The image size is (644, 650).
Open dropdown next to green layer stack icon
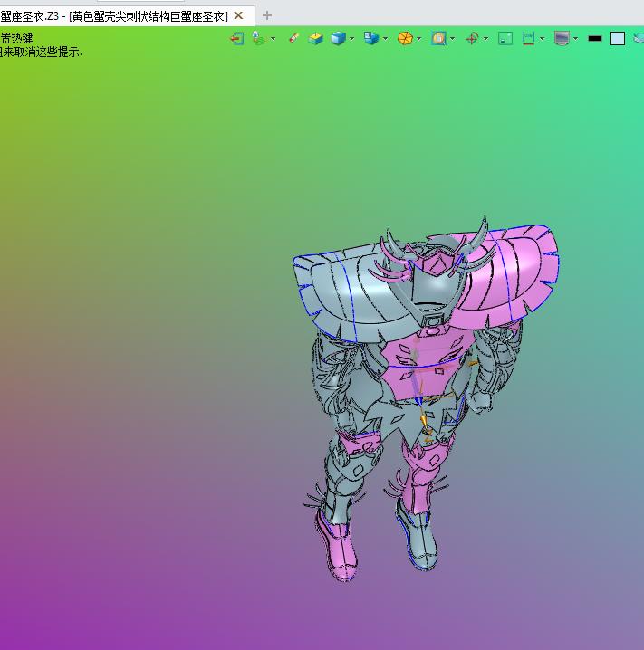click(273, 39)
